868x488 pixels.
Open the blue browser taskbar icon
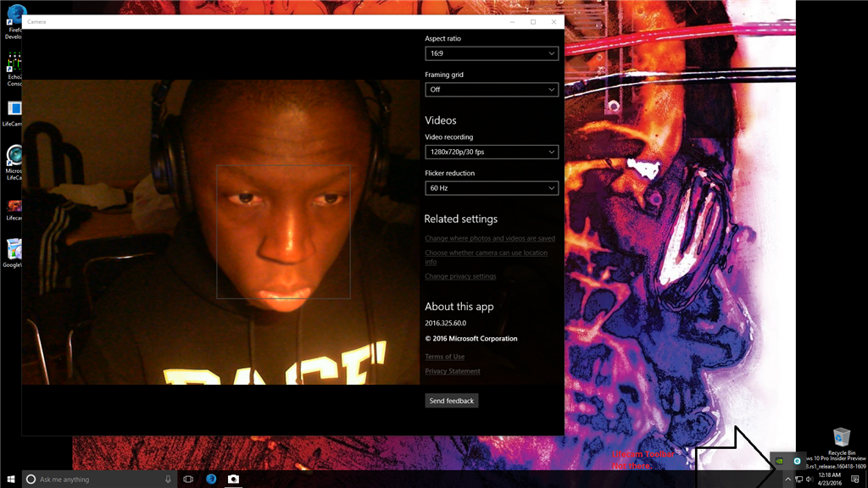211,480
